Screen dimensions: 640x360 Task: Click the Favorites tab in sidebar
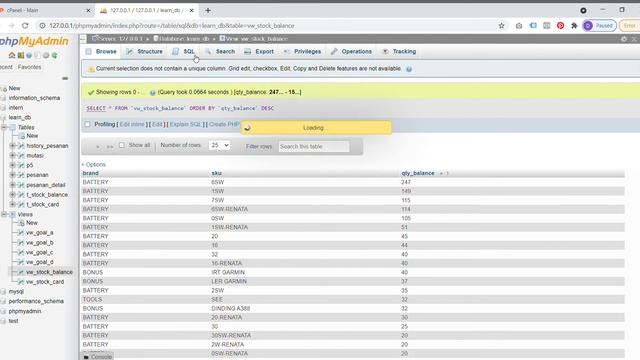(x=29, y=67)
